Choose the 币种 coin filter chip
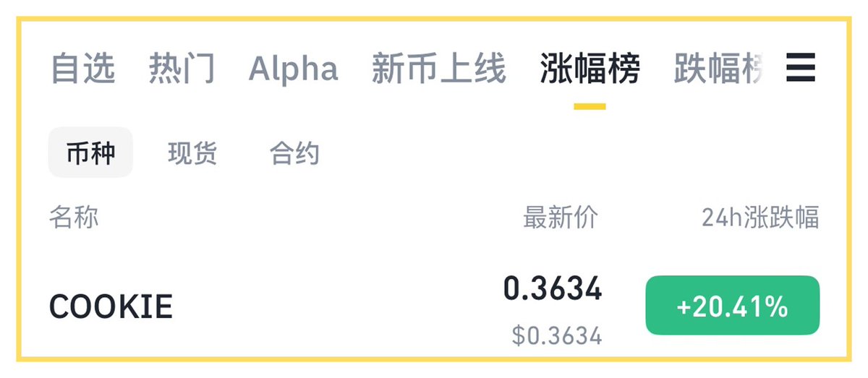Screen dimensions: 868x378 point(90,153)
